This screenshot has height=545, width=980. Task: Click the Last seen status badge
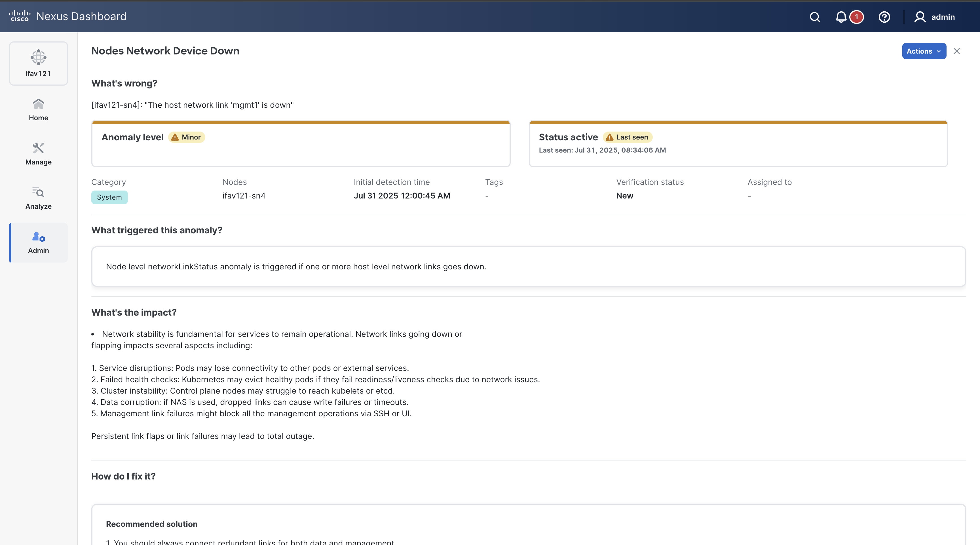tap(627, 137)
